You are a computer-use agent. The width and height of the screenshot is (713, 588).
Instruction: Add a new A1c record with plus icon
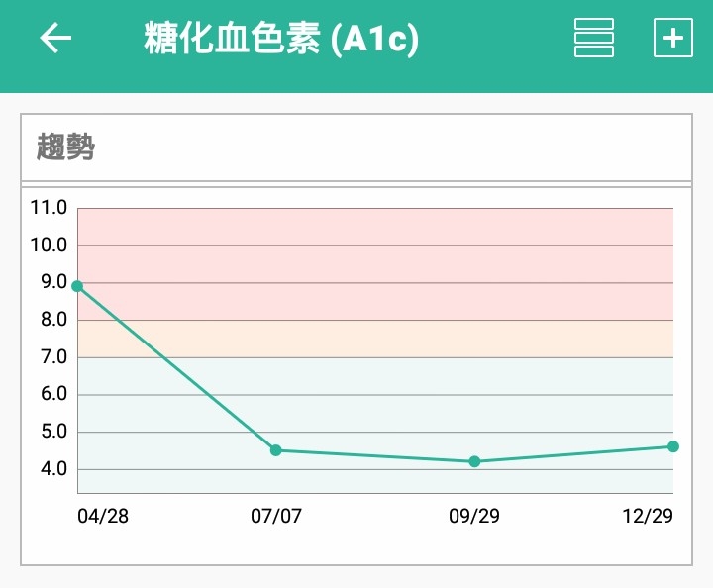click(673, 38)
